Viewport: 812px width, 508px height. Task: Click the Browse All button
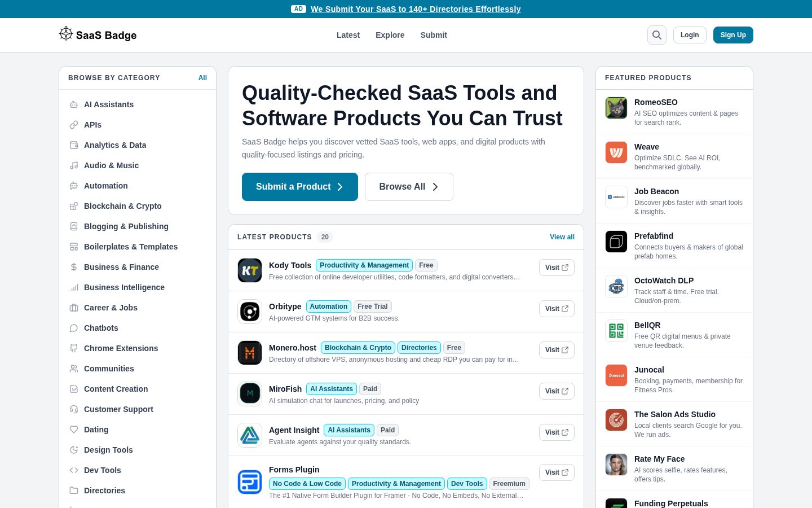coord(409,187)
